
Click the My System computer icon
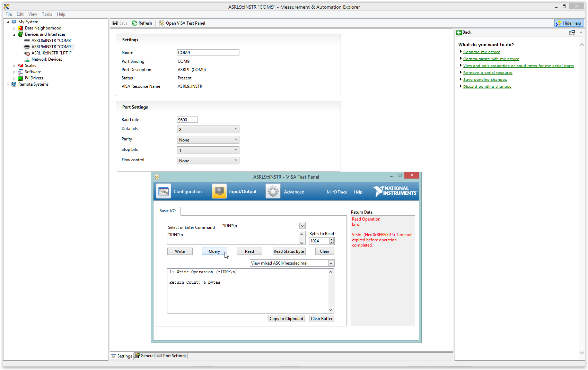click(x=14, y=22)
